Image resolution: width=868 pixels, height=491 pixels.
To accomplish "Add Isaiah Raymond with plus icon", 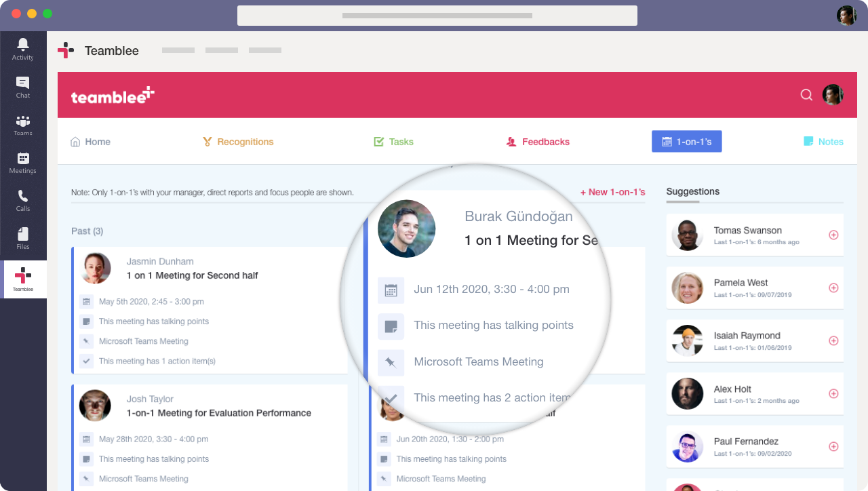I will (x=833, y=340).
